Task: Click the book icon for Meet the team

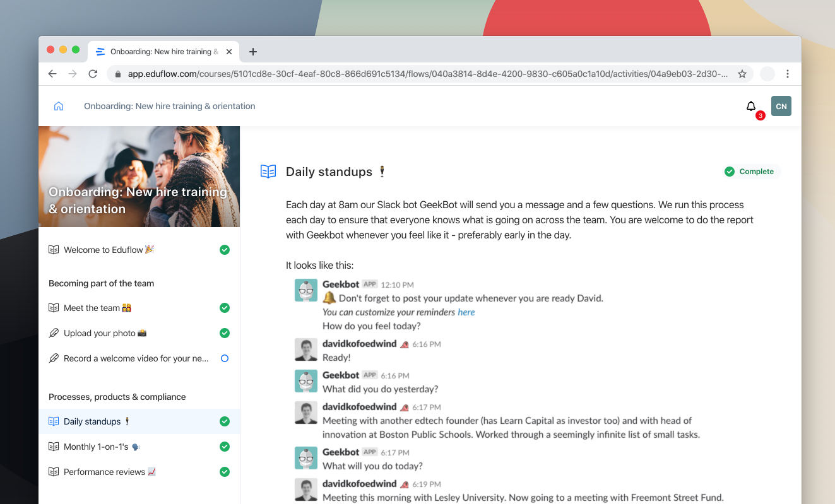Action: [54, 308]
